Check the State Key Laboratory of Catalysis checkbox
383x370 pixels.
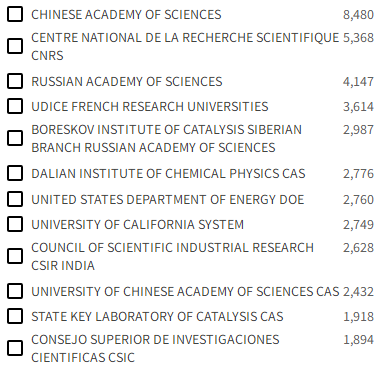click(15, 316)
